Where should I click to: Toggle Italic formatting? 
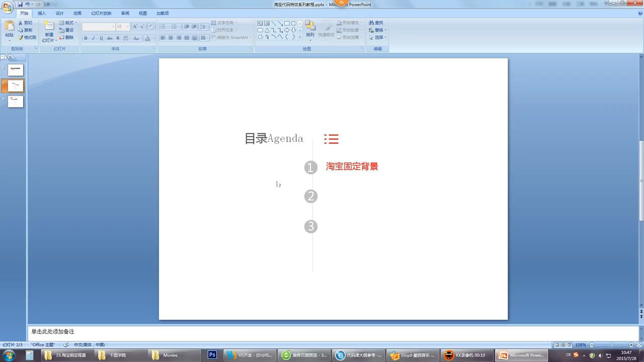pos(93,38)
